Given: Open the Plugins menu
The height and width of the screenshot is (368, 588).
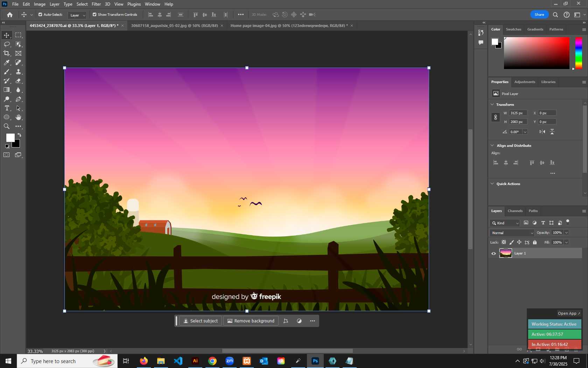Looking at the screenshot, I should [134, 4].
